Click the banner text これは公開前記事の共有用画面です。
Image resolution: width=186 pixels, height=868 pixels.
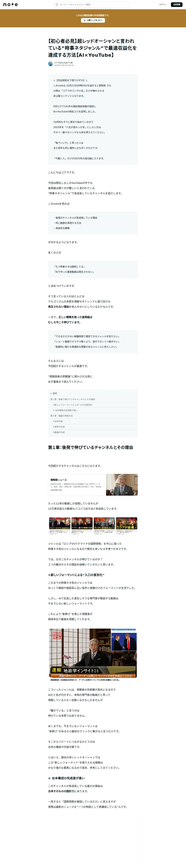tap(93, 15)
